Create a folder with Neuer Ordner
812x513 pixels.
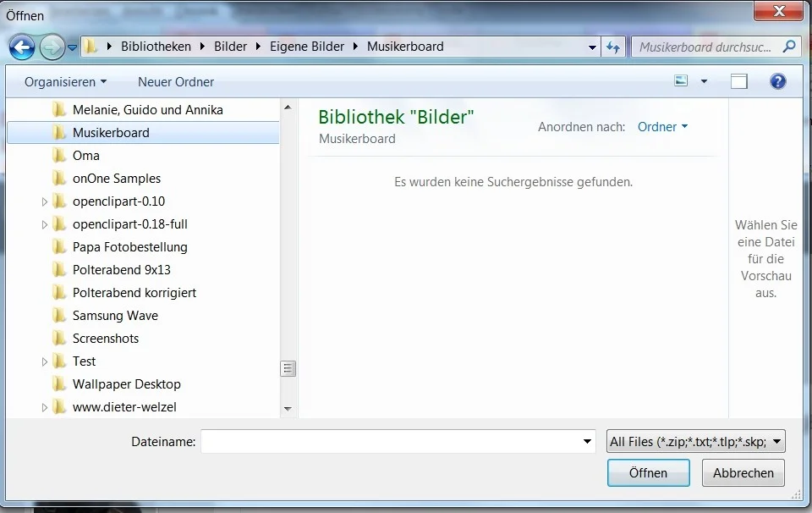pos(175,81)
